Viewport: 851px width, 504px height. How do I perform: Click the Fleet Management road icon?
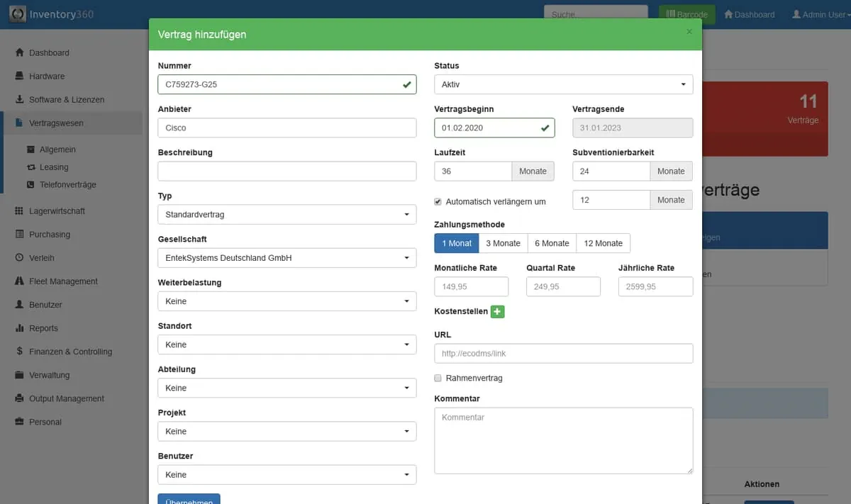tap(20, 281)
